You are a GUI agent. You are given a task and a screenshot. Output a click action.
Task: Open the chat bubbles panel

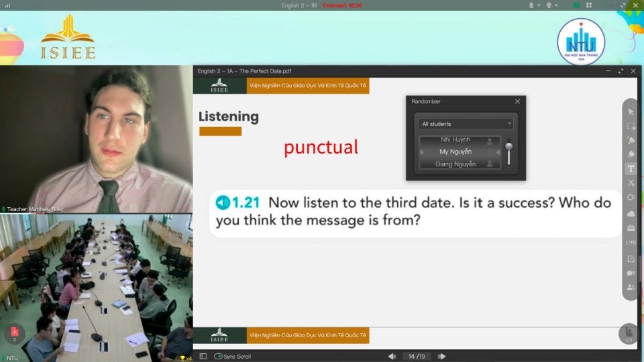(x=631, y=273)
